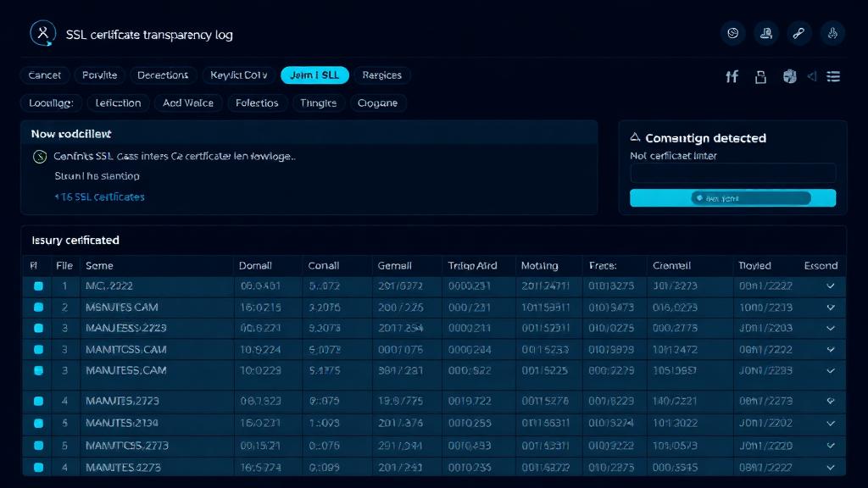This screenshot has width=868, height=488.
Task: Open the shield icon in the toolbar
Action: [789, 76]
